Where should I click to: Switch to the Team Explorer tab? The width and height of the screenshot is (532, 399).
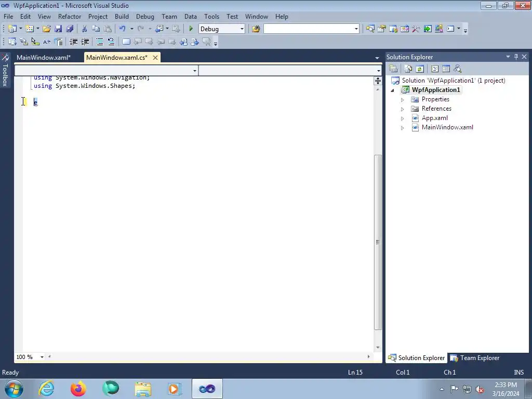click(x=475, y=358)
